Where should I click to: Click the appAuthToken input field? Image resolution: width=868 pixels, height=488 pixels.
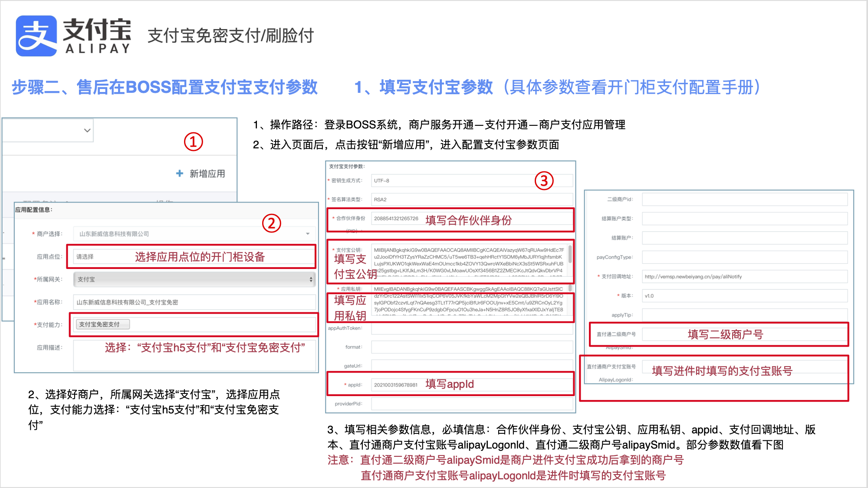(472, 328)
